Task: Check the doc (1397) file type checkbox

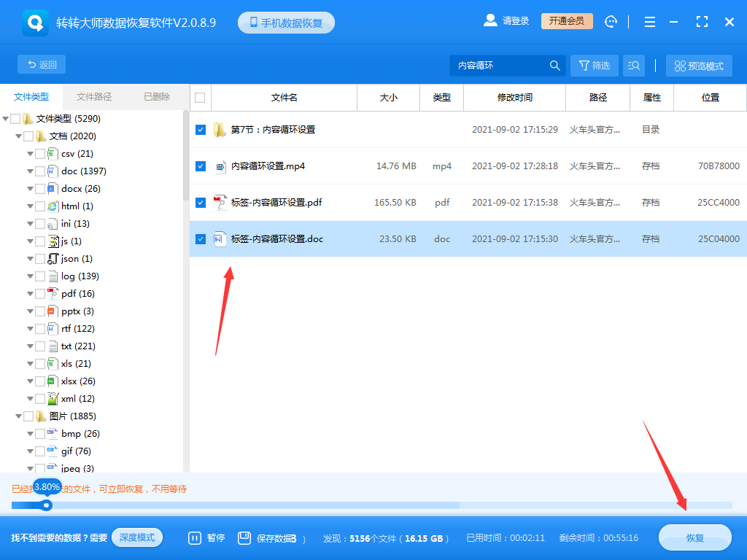Action: (x=40, y=171)
